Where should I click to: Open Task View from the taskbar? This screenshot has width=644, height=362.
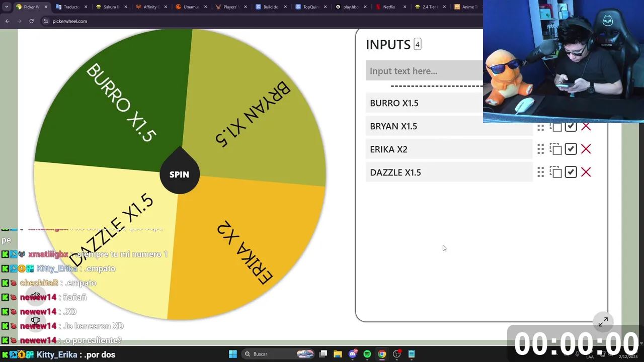point(324,354)
